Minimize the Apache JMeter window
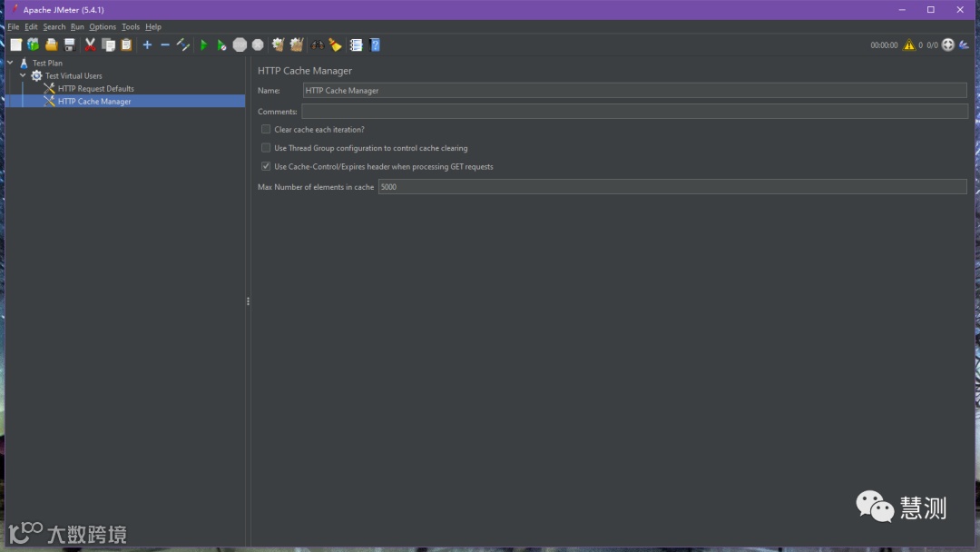Viewport: 980px width, 552px height. point(902,9)
